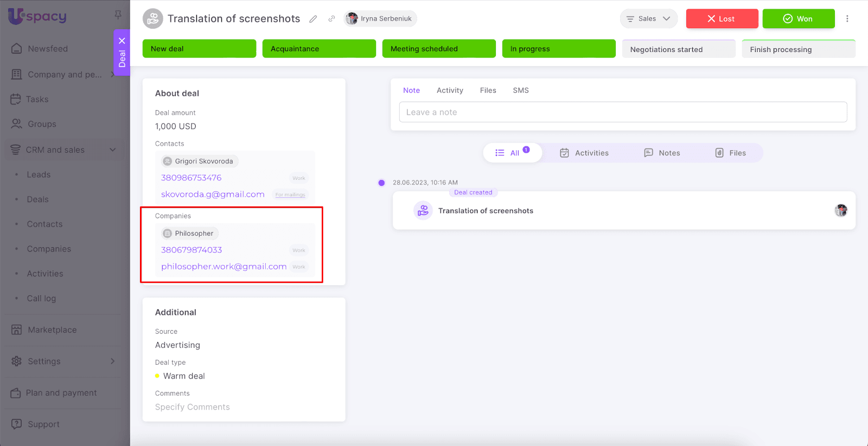Open the Tasks section
The height and width of the screenshot is (446, 868).
pos(37,99)
